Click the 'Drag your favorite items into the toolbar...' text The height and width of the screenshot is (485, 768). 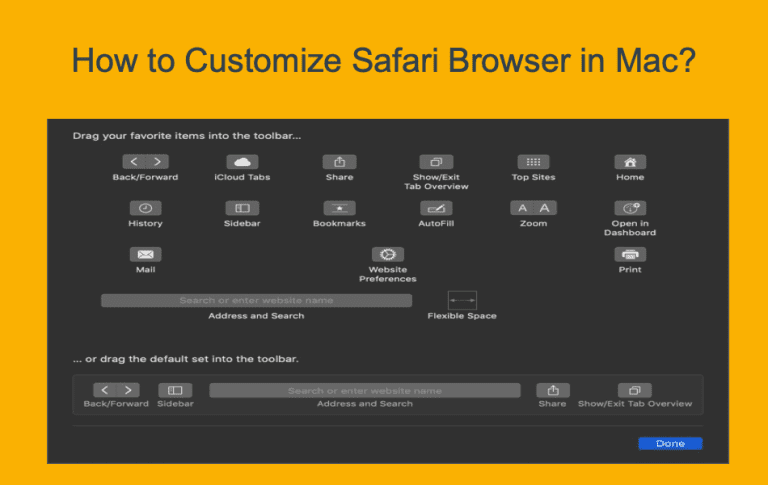click(x=187, y=136)
